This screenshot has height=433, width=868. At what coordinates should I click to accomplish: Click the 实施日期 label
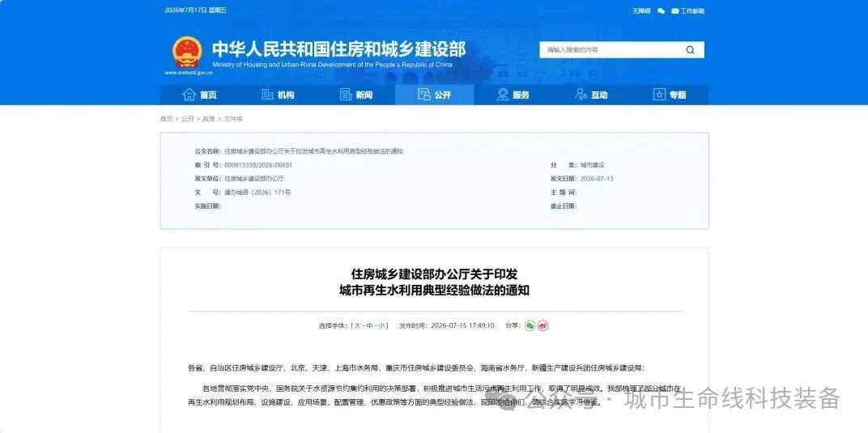(207, 206)
